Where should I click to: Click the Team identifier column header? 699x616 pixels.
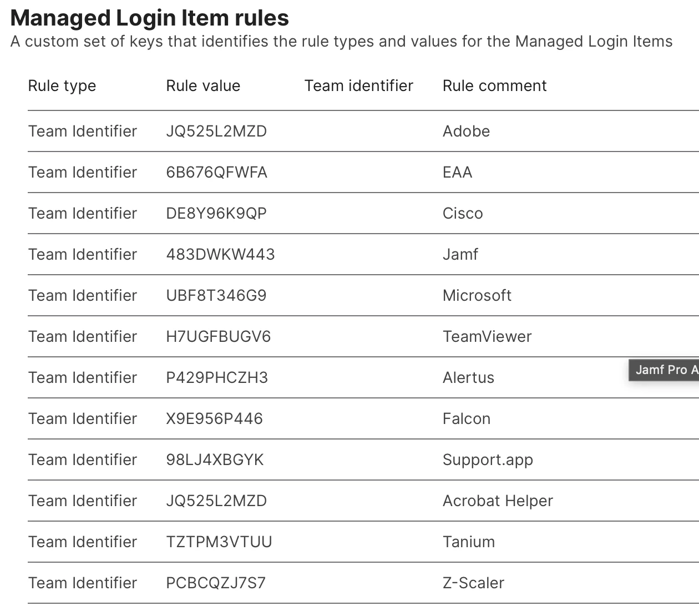click(359, 85)
